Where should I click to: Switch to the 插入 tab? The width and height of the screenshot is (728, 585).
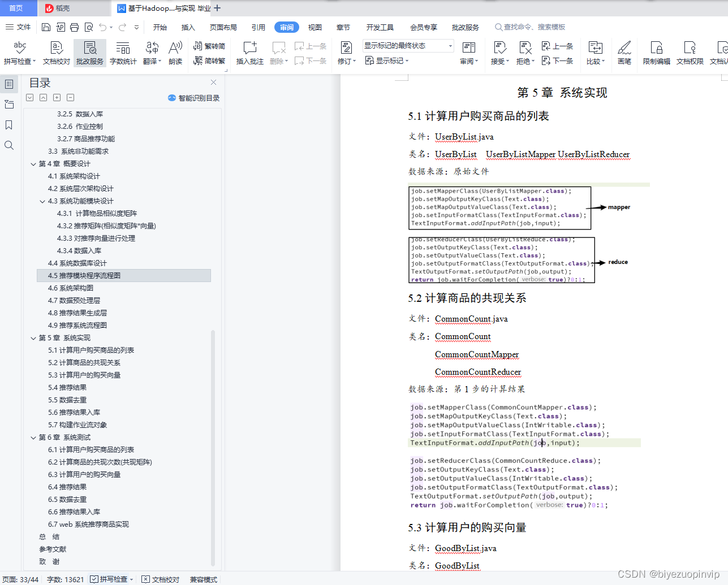click(x=188, y=27)
